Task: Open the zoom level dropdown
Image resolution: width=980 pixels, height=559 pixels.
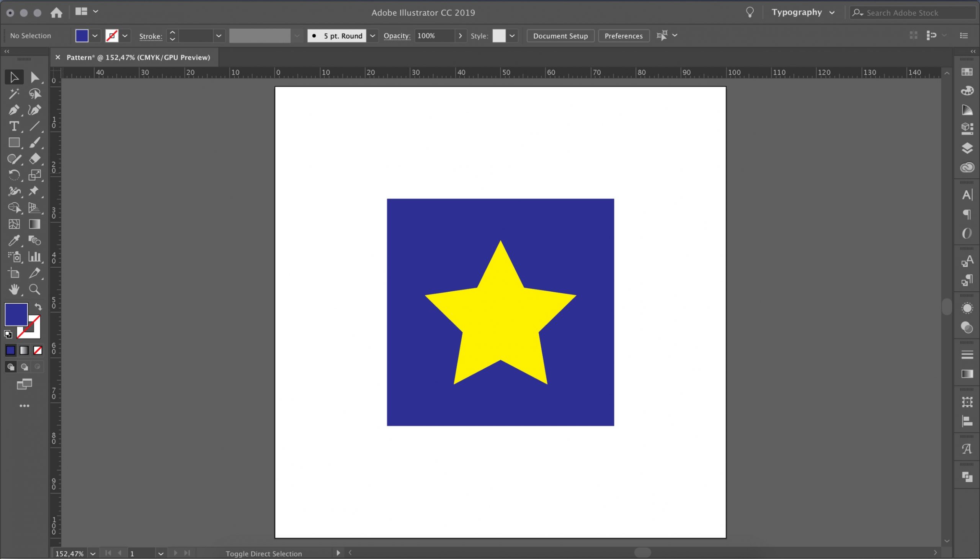Action: (93, 554)
